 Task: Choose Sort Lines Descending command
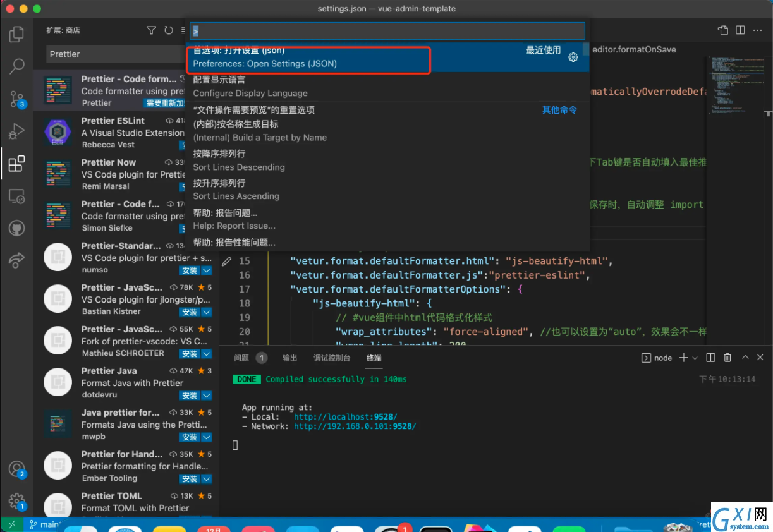387,160
